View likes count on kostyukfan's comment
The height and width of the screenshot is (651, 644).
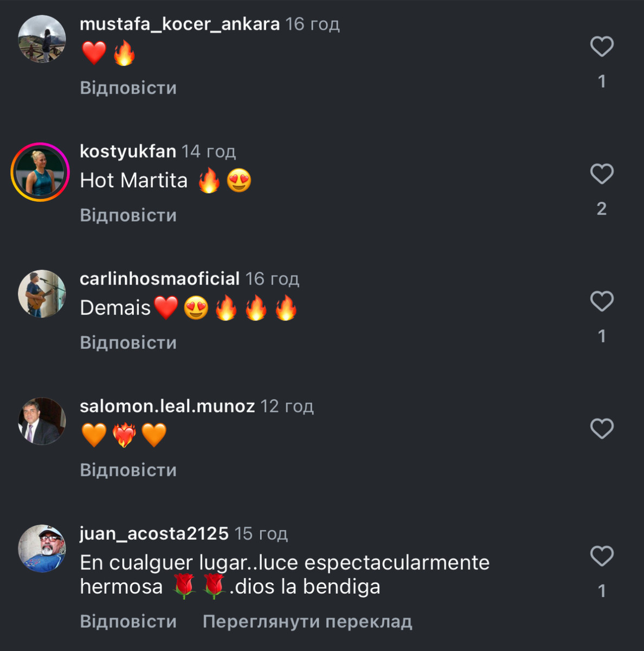pyautogui.click(x=601, y=209)
